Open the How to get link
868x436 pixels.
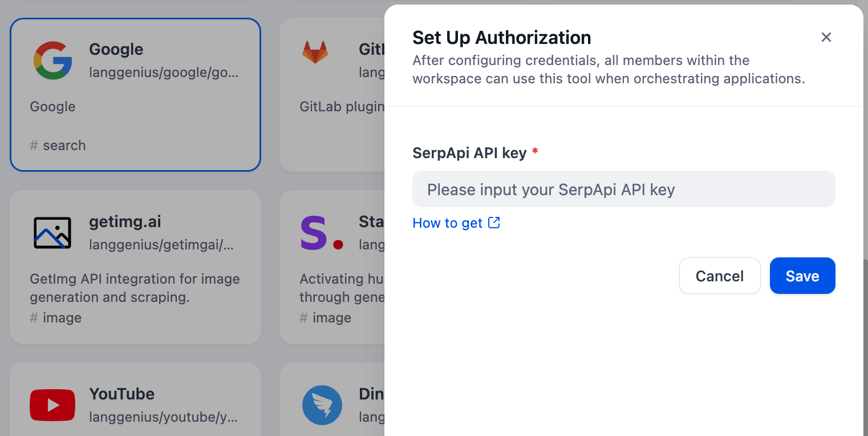(448, 223)
